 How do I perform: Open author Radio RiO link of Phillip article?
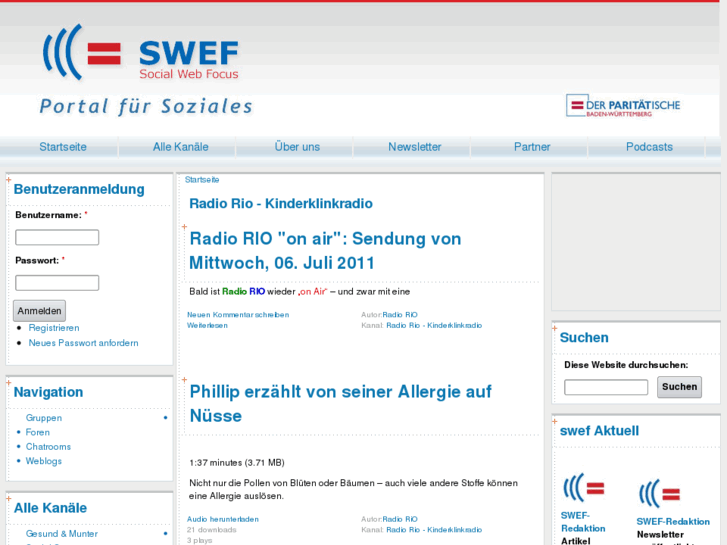400,519
